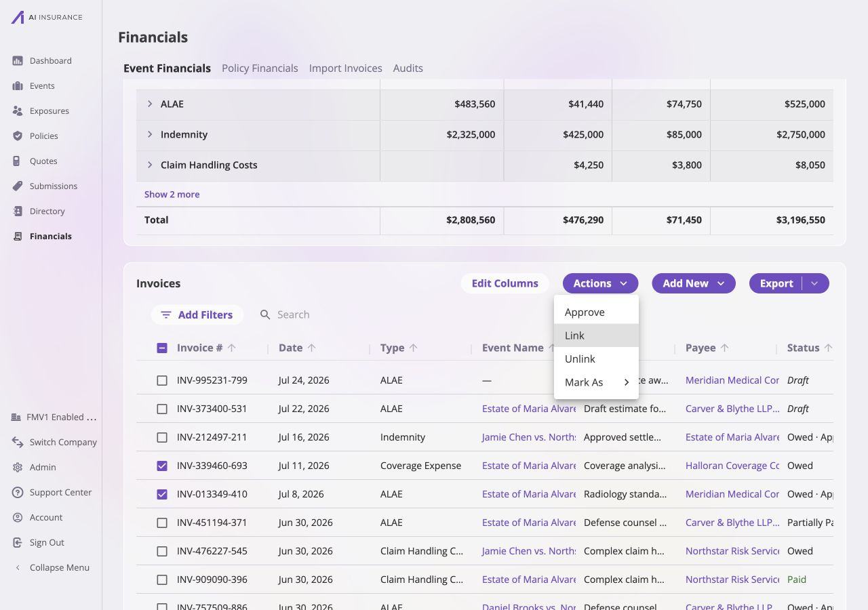
Task: Uncheck the box for INV-339460-693
Action: [162, 466]
